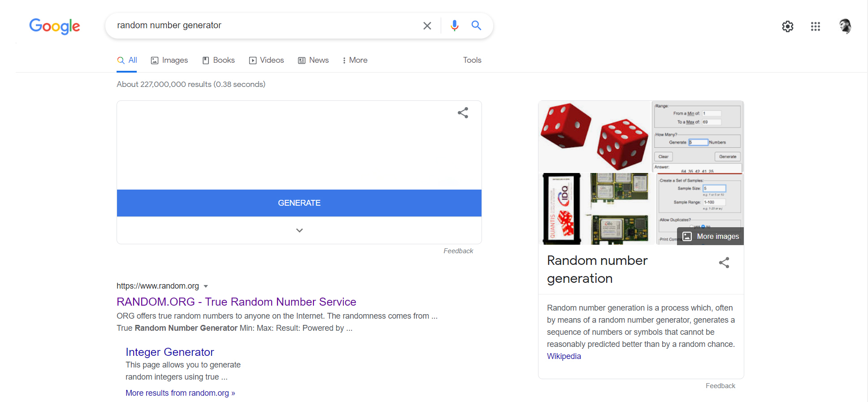This screenshot has height=402, width=868.
Task: Share the Random number generation panel
Action: pyautogui.click(x=724, y=263)
